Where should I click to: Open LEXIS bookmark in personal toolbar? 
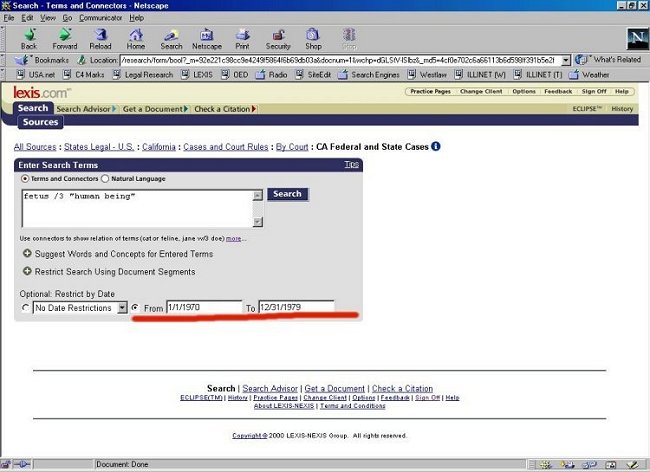(197, 75)
